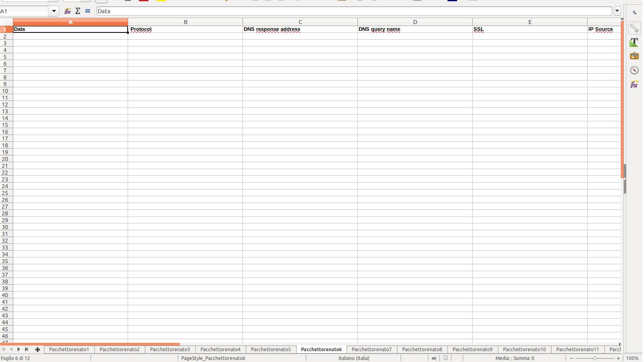Viewport: 644px width, 362px height.
Task: Open the Properties sidebar deck
Action: [634, 28]
